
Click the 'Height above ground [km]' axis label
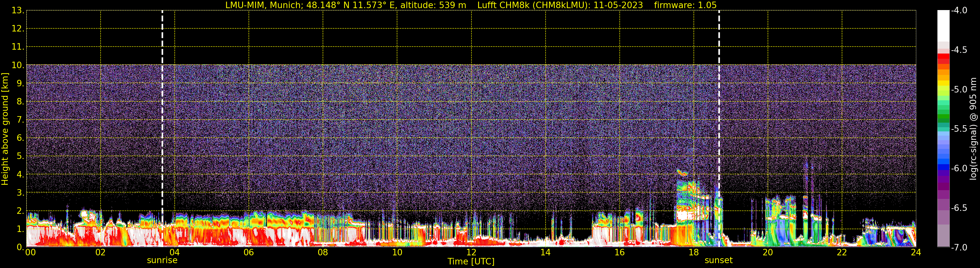[5, 129]
